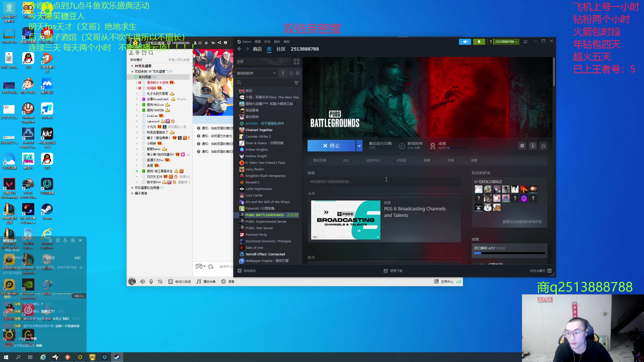644x362 pixels.
Task: Open Windows taskbar search
Action: coord(18,357)
